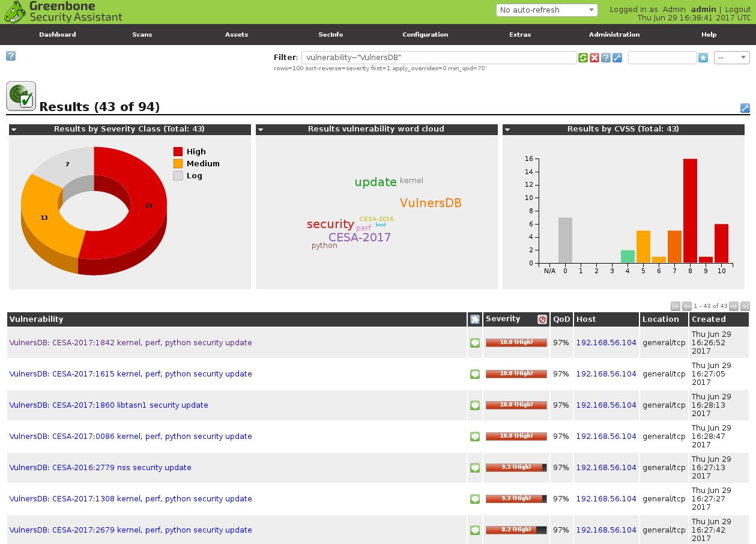Screen dimensions: 756x544
Task: Open CESA-2017:1842 kernel, perf, python result
Action: pos(131,343)
